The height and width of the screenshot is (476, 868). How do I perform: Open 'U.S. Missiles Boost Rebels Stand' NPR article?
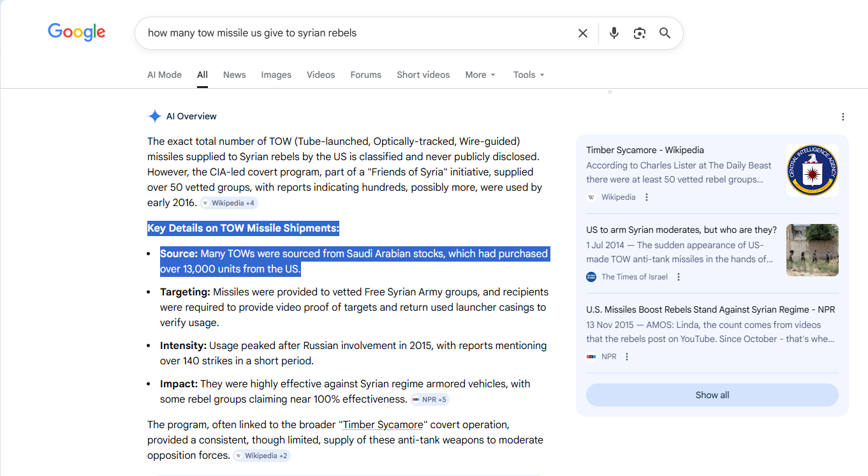[711, 309]
